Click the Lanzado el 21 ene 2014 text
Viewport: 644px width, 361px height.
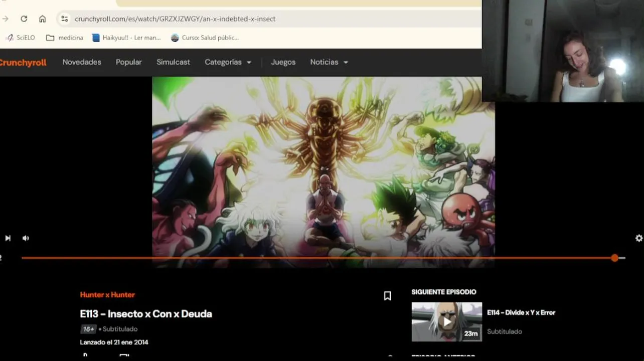tap(114, 342)
